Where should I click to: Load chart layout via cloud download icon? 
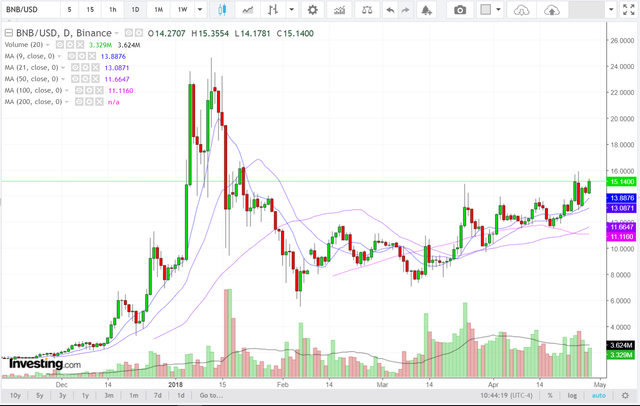(521, 10)
